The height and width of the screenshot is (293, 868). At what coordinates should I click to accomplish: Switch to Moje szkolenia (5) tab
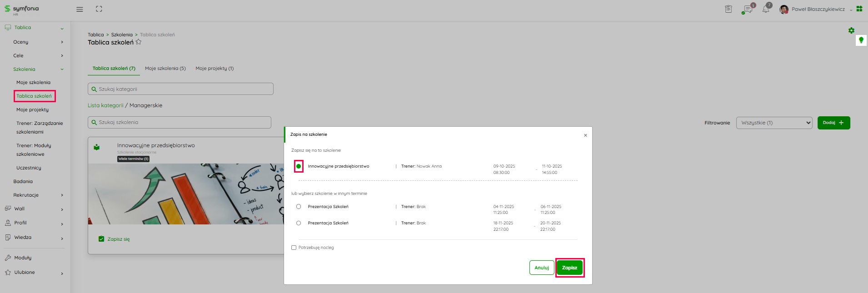165,69
